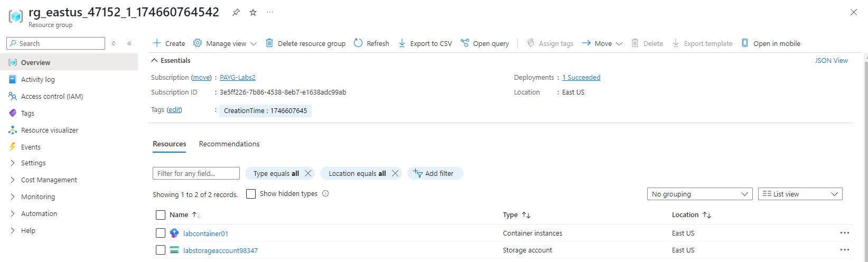Enable Show hidden types checkbox
This screenshot has height=262, width=868.
(251, 194)
